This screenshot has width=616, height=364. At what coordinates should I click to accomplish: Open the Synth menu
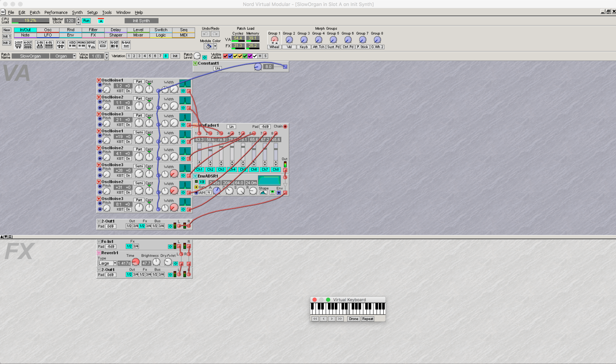click(77, 12)
